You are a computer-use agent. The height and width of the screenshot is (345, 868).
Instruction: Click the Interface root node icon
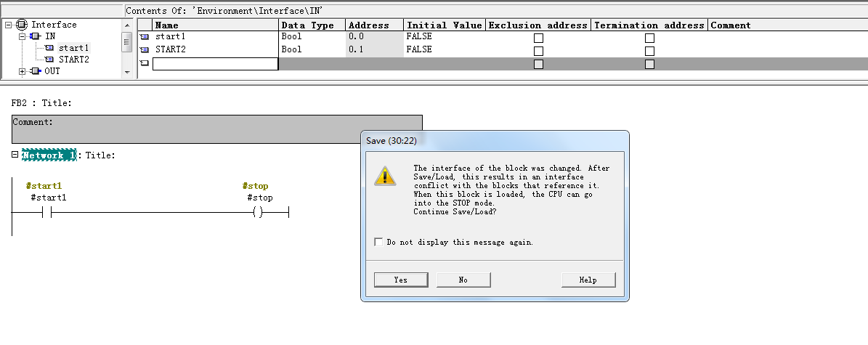click(22, 25)
